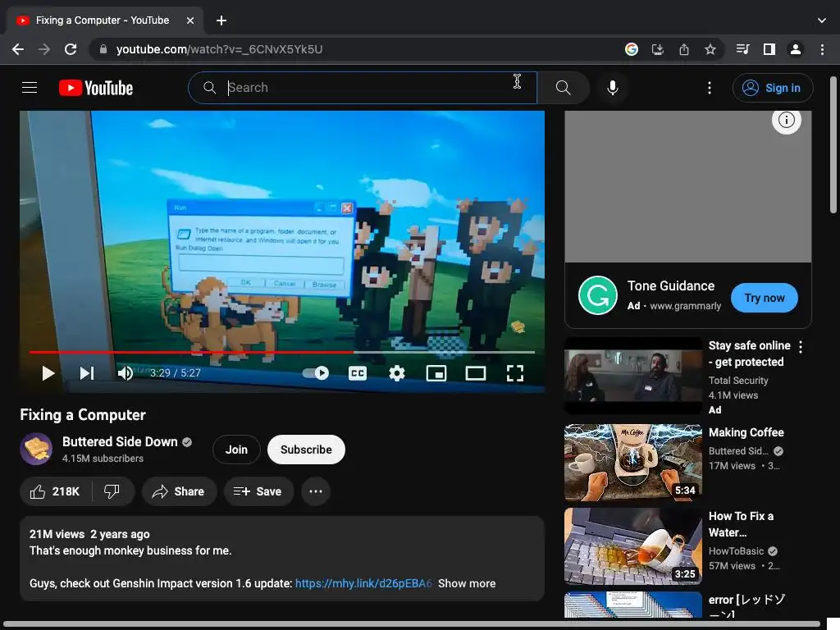Open the video settings gear
840x630 pixels.
coord(396,373)
